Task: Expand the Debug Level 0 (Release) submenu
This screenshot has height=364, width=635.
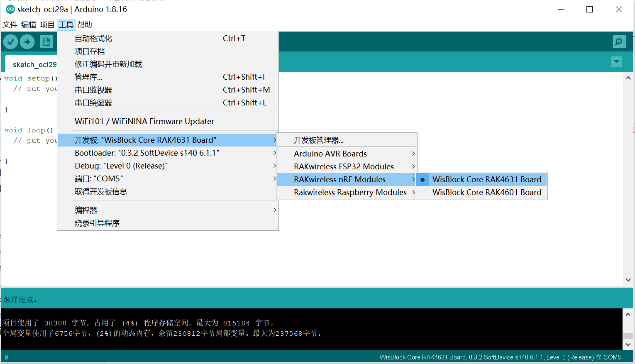Action: (168, 166)
